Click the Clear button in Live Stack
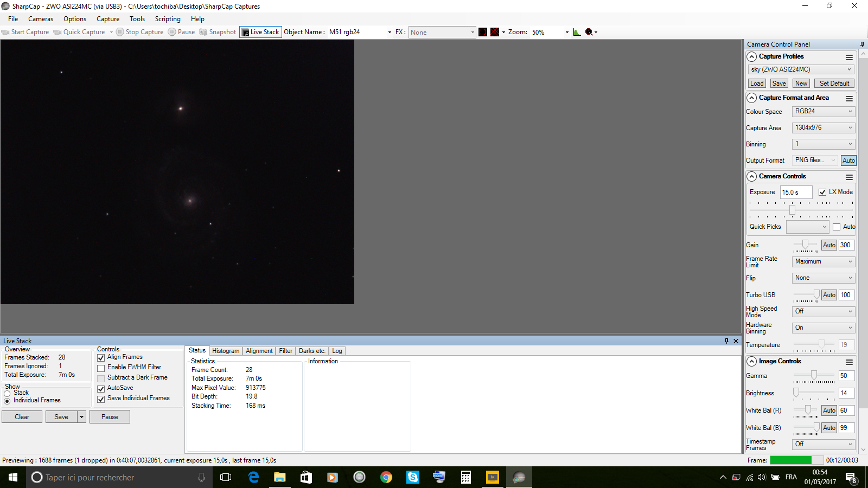The width and height of the screenshot is (868, 488). click(x=22, y=416)
